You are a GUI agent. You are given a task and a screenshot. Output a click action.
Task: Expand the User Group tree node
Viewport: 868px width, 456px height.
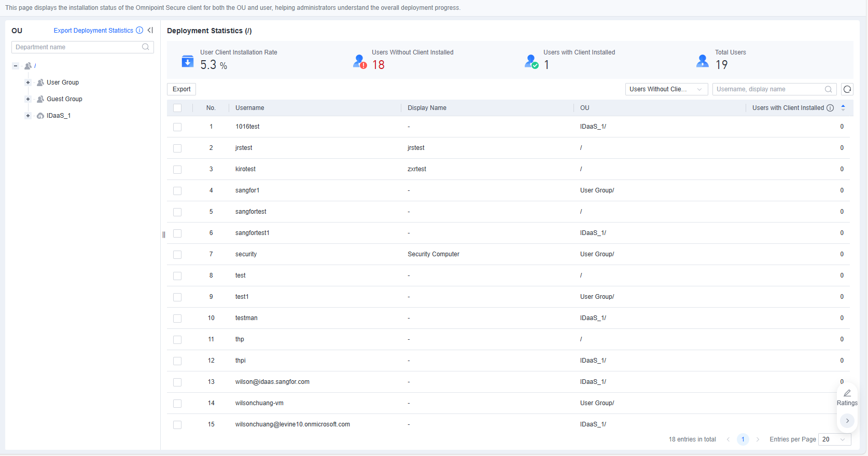(28, 82)
